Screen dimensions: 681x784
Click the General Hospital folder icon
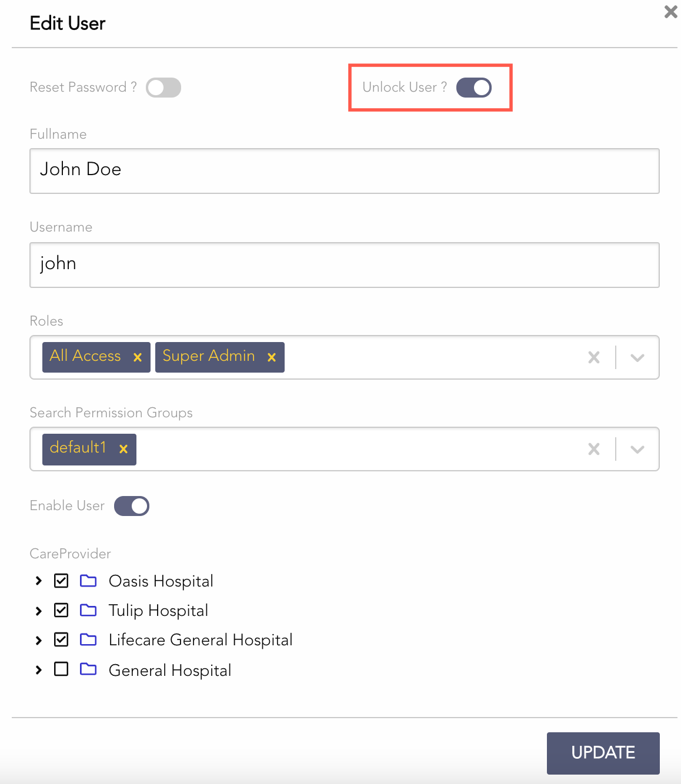click(88, 669)
